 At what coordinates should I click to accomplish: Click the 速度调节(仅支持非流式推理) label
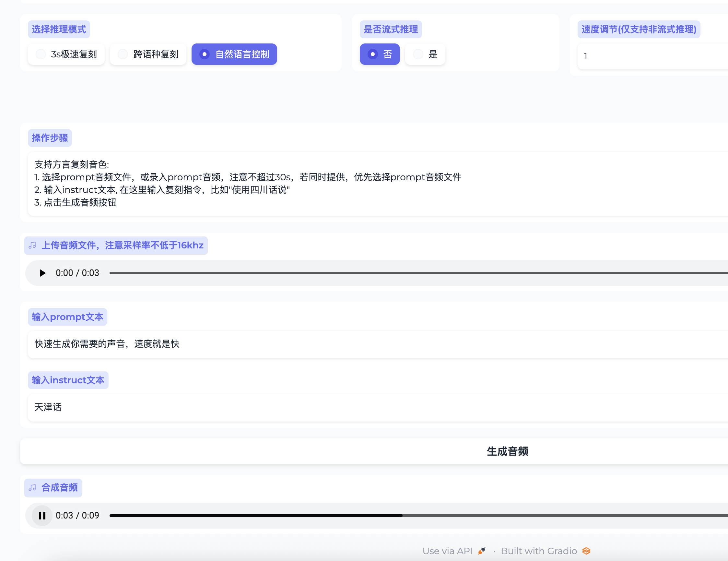[639, 30]
